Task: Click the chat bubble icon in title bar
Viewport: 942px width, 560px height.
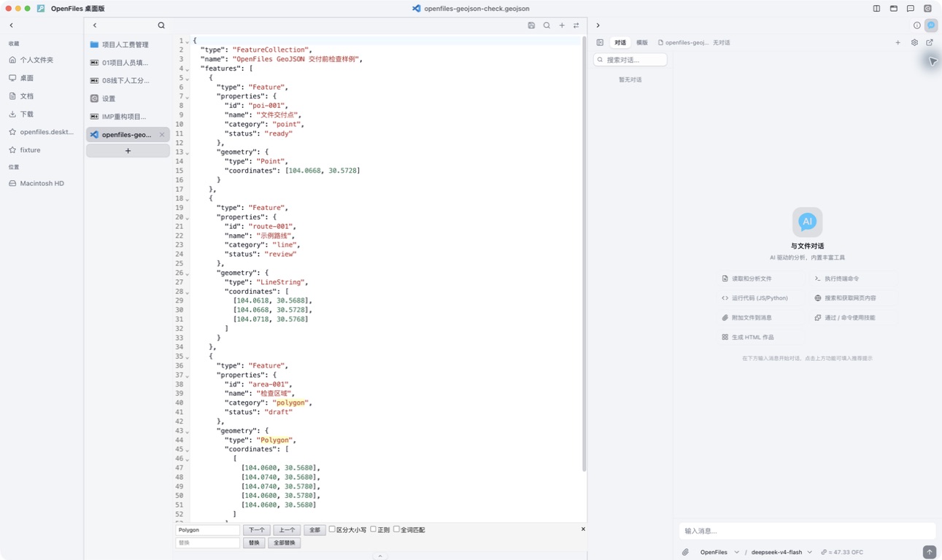Action: coord(911,9)
